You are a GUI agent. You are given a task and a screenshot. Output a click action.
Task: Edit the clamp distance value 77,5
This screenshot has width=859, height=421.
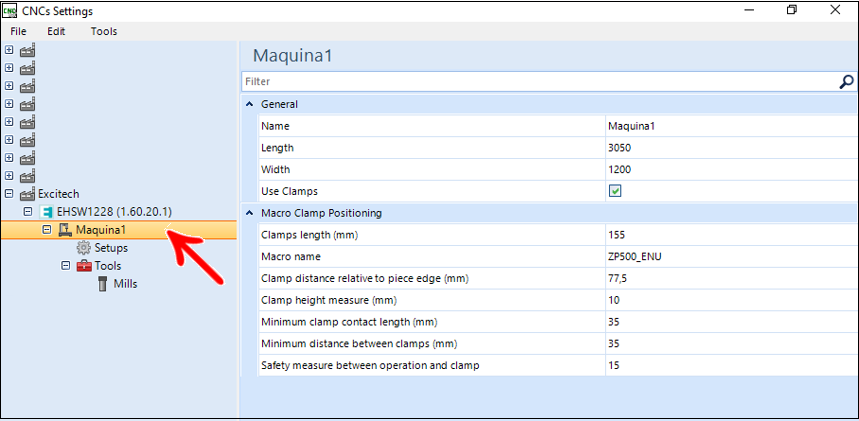tap(732, 278)
